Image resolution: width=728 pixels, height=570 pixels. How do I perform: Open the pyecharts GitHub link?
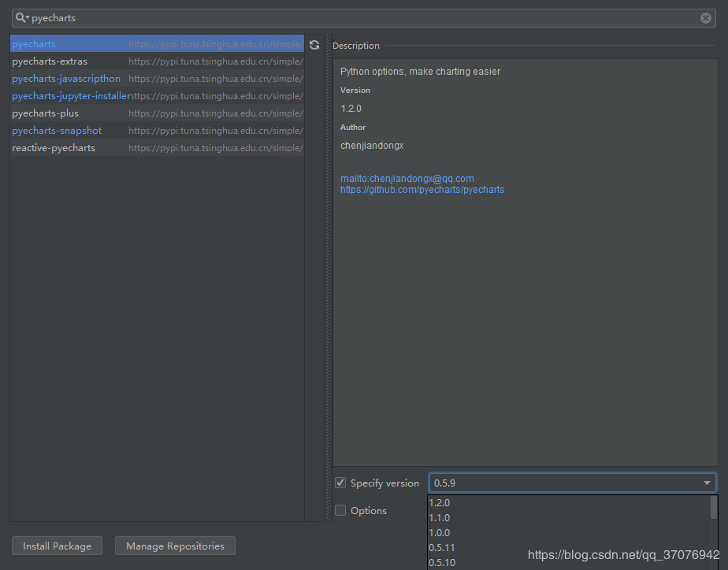coord(422,190)
